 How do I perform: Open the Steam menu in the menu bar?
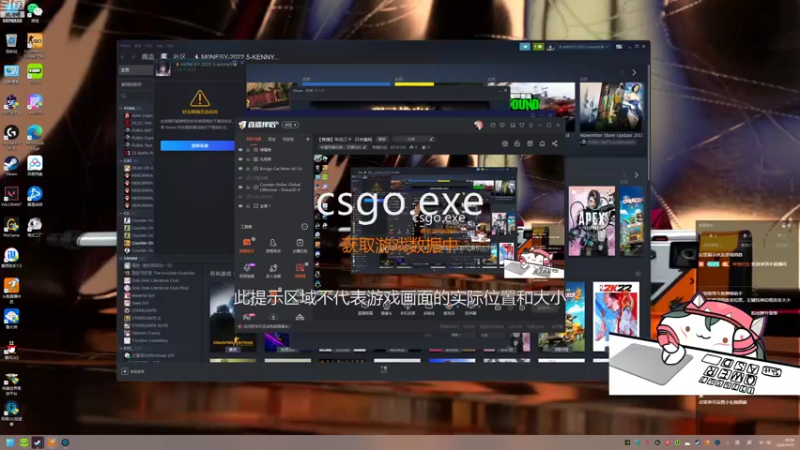pyautogui.click(x=126, y=46)
